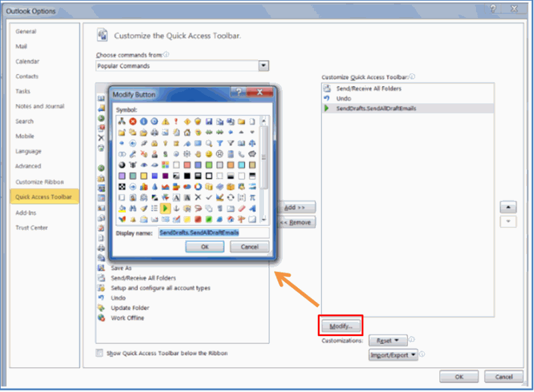The image size is (534, 392).
Task: Enable Show Quick Access Toolbar below the Ribbon
Action: [x=100, y=353]
